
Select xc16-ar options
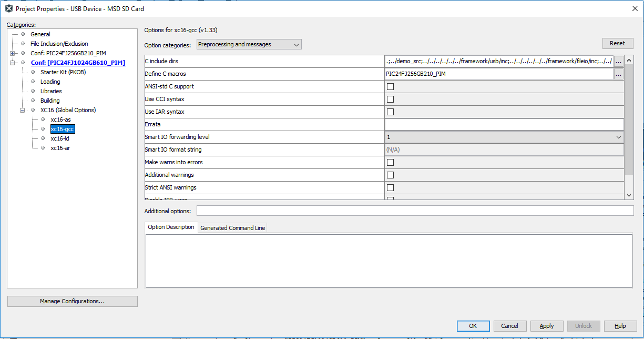(60, 148)
